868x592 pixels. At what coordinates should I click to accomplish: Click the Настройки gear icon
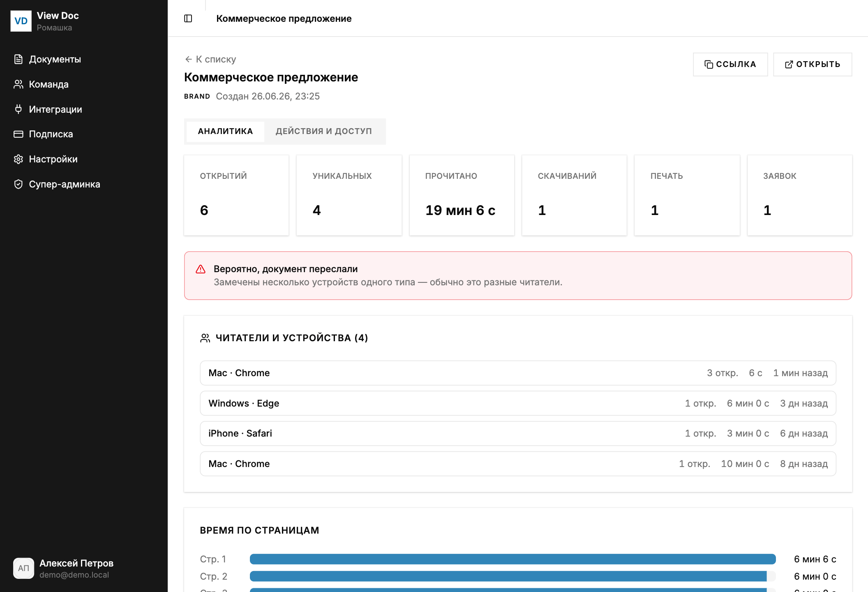[x=18, y=159]
